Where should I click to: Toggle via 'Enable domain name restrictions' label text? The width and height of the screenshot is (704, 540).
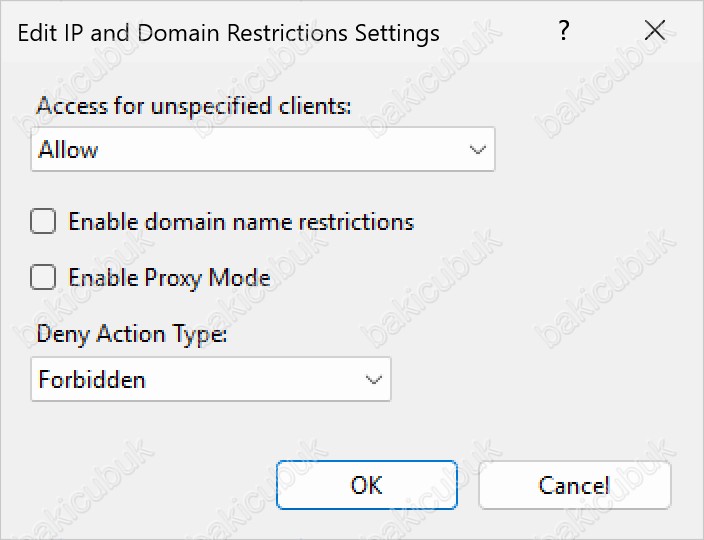tap(241, 222)
